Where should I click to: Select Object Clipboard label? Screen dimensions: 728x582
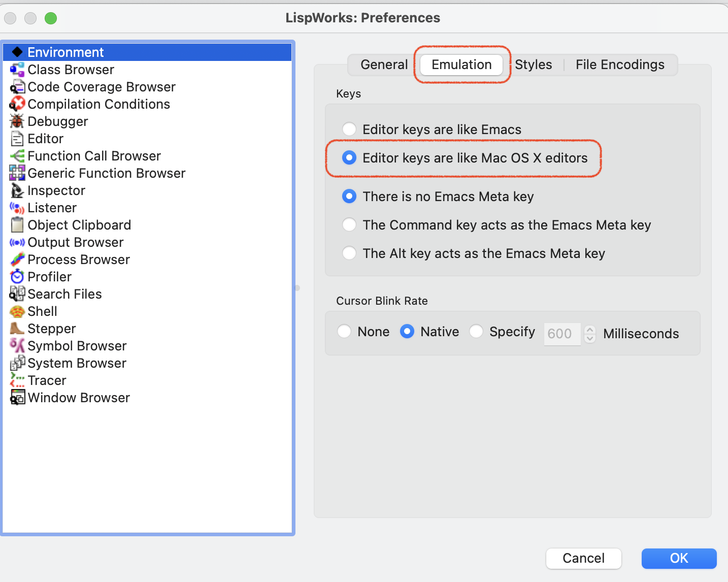tap(79, 225)
